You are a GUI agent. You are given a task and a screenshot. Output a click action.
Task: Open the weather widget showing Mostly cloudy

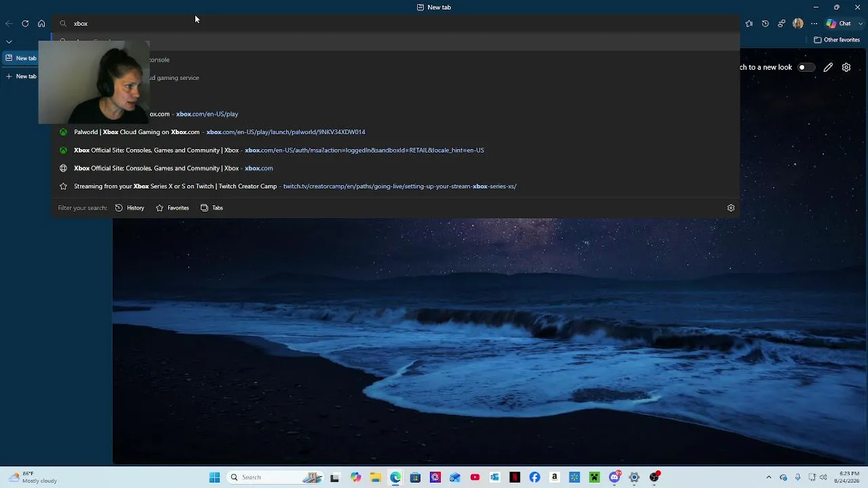[34, 477]
